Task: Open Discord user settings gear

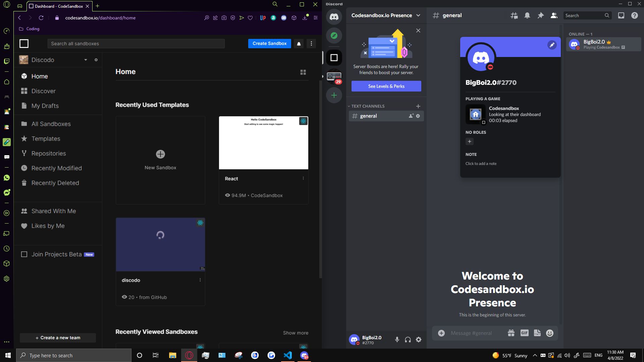Action: coord(419,340)
